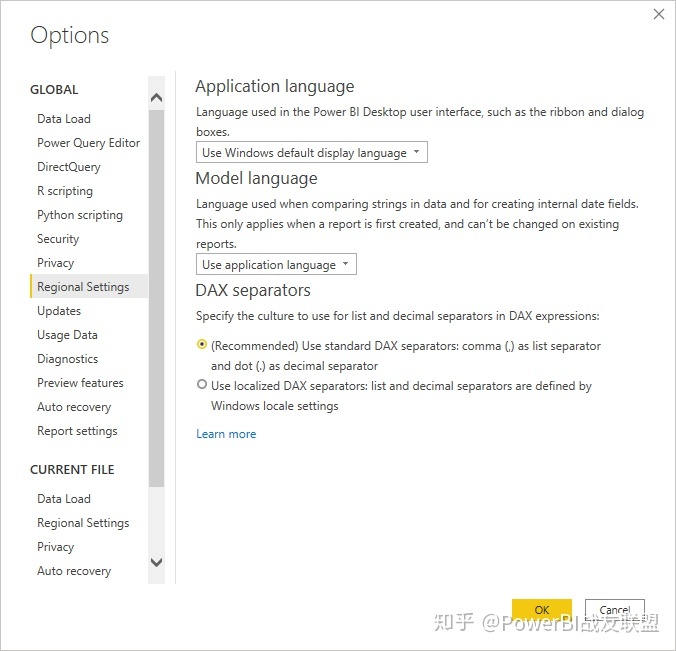Go to Python scripting options
Image resolution: width=676 pixels, height=651 pixels.
pos(80,215)
